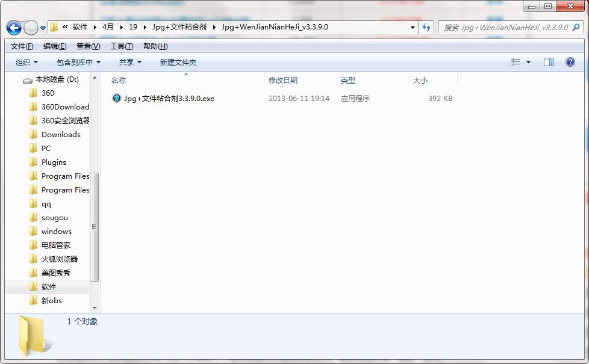
Task: Select the file Jpg+文件粘合剂3.3.9.0.exe
Action: (x=169, y=99)
